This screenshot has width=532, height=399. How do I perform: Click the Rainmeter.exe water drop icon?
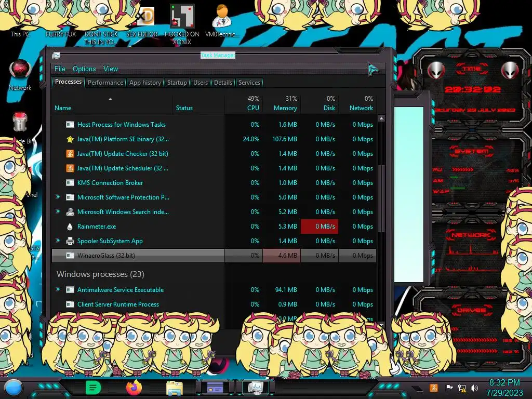pyautogui.click(x=70, y=227)
